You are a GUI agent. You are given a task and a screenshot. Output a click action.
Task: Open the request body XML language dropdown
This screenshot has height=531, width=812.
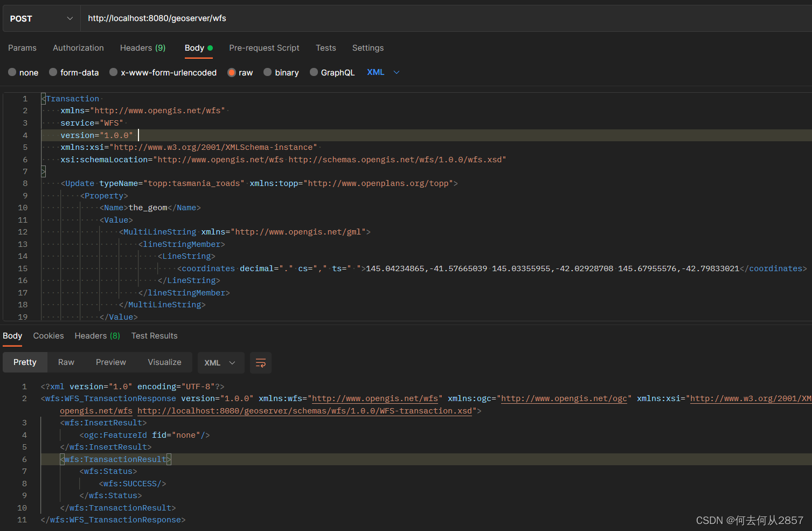pos(383,72)
